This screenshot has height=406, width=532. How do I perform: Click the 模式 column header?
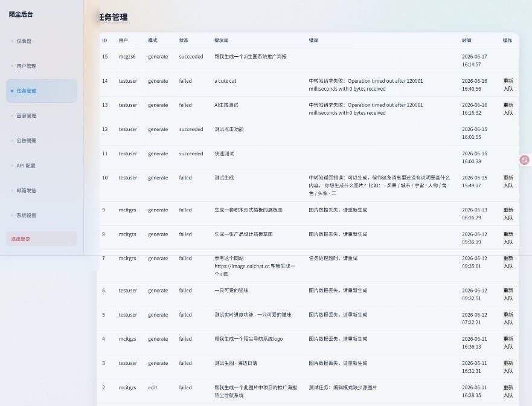153,40
